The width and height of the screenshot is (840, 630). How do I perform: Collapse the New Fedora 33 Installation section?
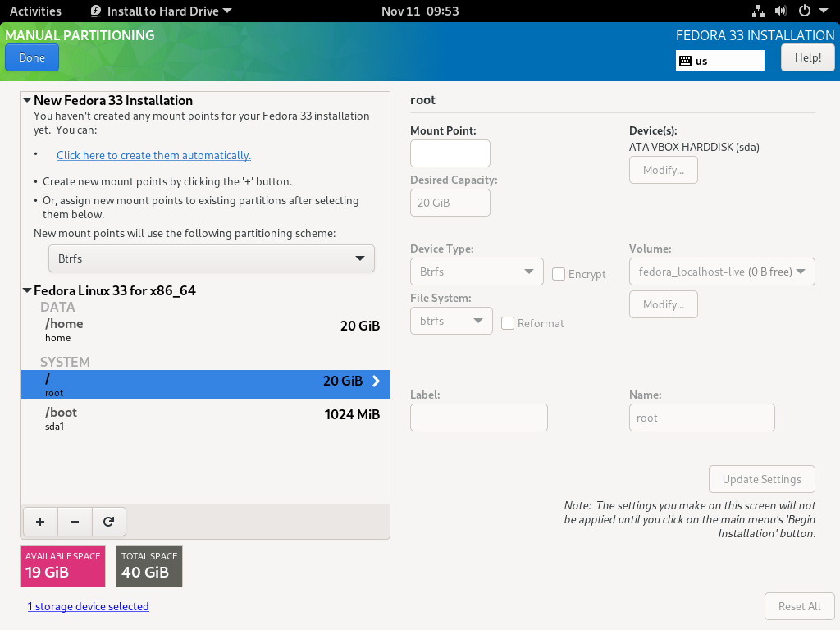27,100
